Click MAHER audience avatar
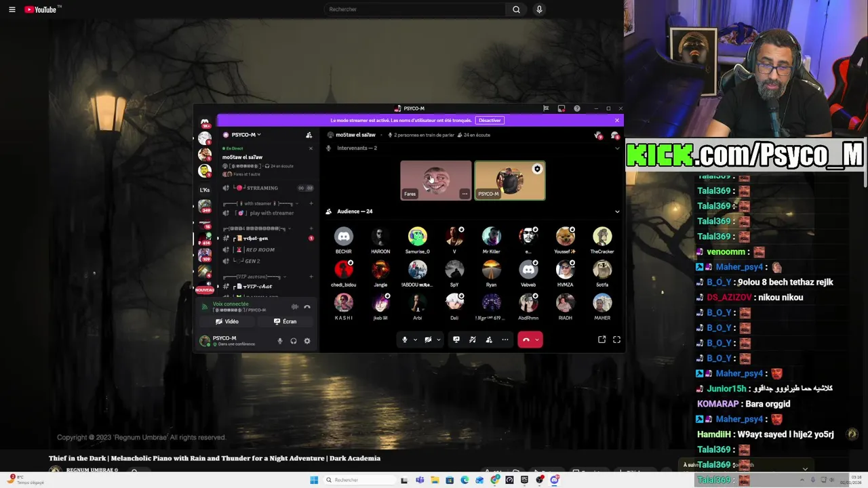 [602, 303]
